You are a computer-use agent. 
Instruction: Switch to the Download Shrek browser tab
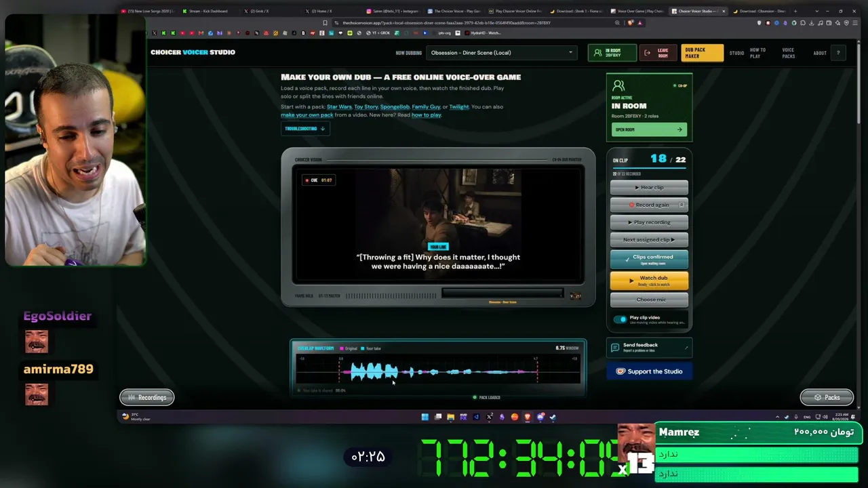point(575,11)
